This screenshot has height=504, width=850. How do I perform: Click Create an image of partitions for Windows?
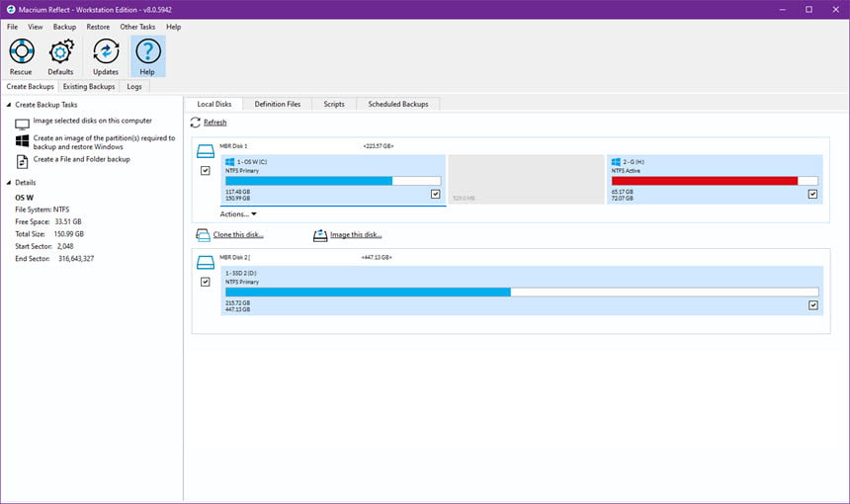click(x=104, y=142)
